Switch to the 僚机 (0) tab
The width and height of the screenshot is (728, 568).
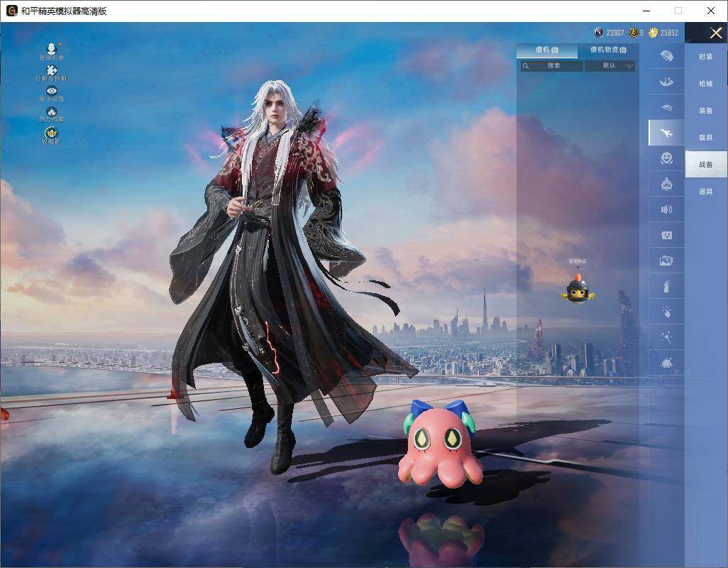click(x=547, y=50)
